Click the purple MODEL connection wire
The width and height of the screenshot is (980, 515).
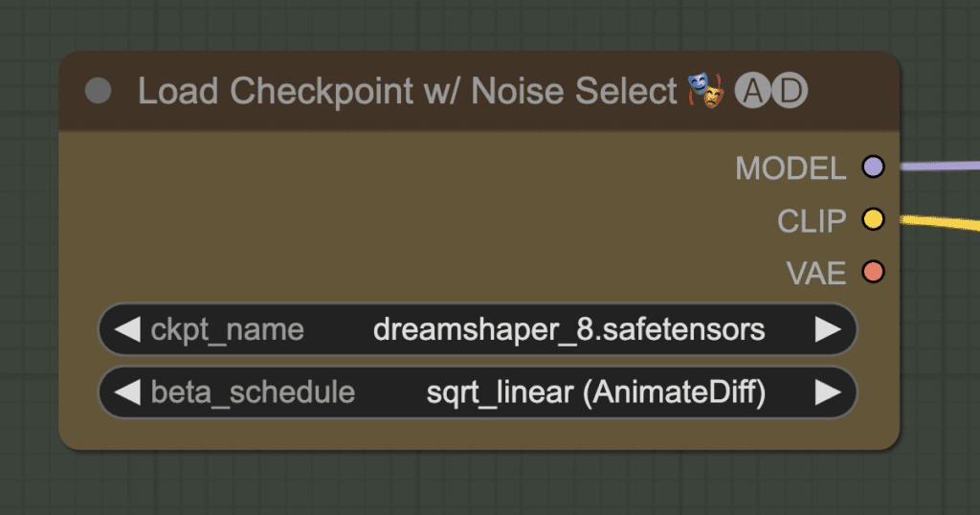pos(940,166)
